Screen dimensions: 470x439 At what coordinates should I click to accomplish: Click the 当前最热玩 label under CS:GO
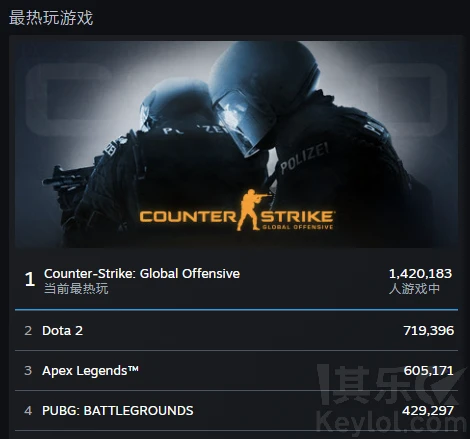(x=76, y=289)
